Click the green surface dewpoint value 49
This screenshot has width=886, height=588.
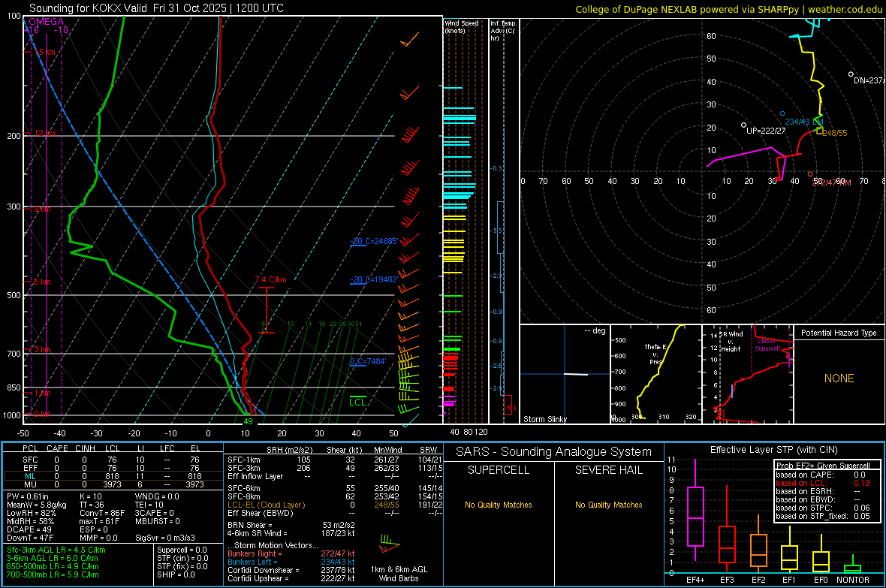point(248,421)
